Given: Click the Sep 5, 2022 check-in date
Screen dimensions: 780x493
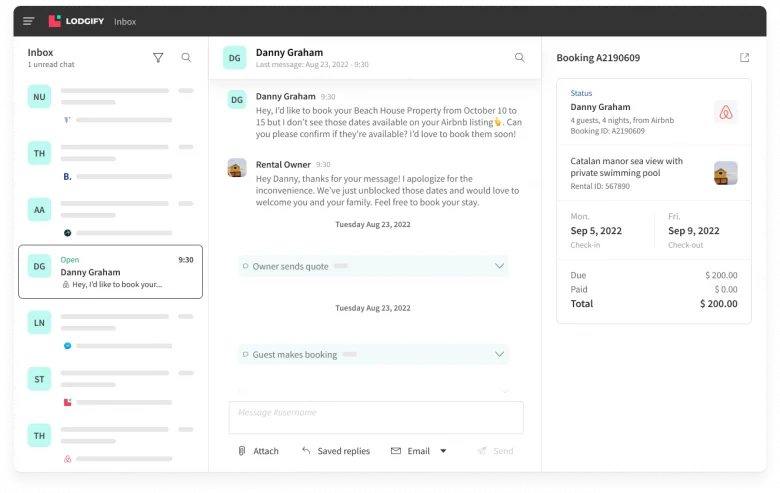Looking at the screenshot, I should [x=596, y=231].
